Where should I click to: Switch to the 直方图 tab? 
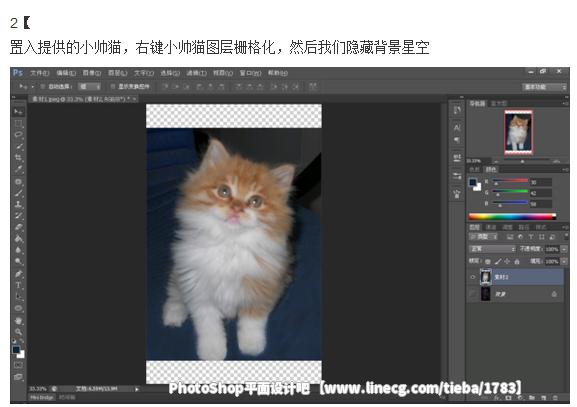498,104
